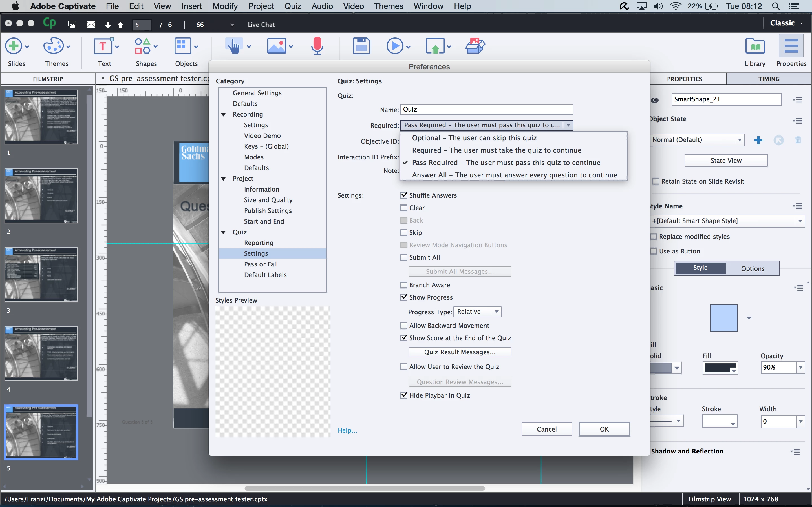
Task: Click the Record audio microphone icon
Action: (x=317, y=46)
